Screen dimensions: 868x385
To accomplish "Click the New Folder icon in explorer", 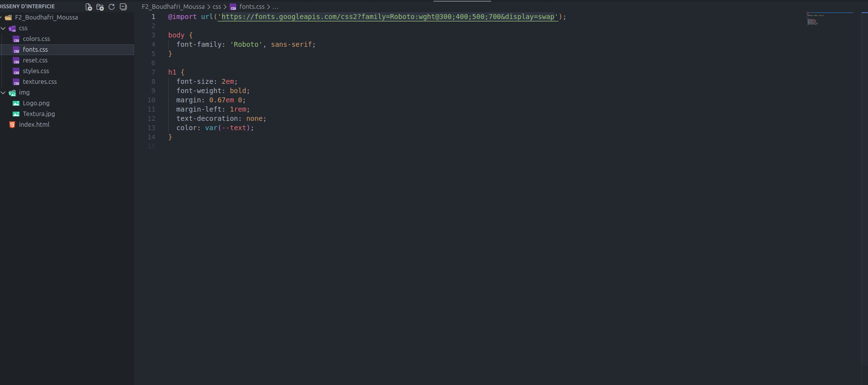I will point(100,7).
